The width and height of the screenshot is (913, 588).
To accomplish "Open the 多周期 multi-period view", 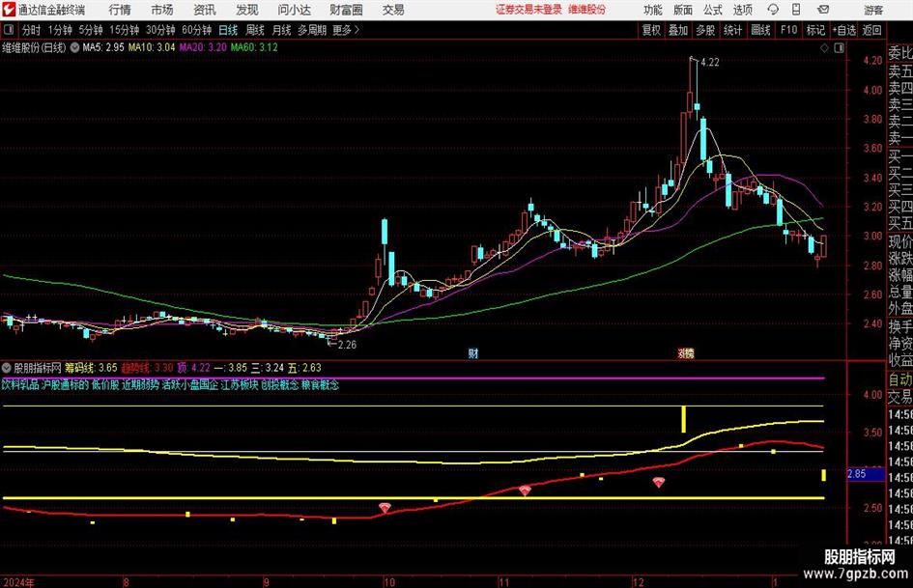I will pyautogui.click(x=312, y=30).
